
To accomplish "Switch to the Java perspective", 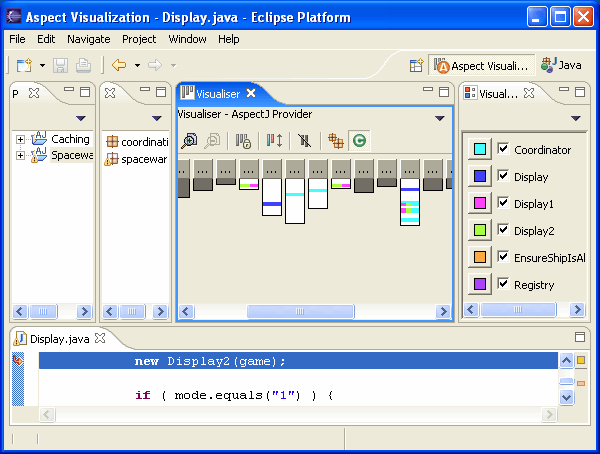I will pyautogui.click(x=561, y=65).
